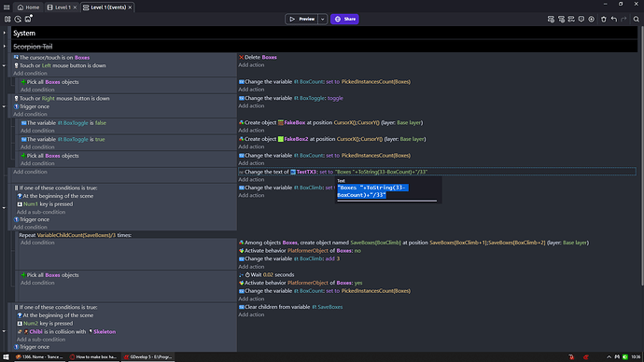
Task: Click vertical scrollbar of events sheet
Action: click(642, 156)
